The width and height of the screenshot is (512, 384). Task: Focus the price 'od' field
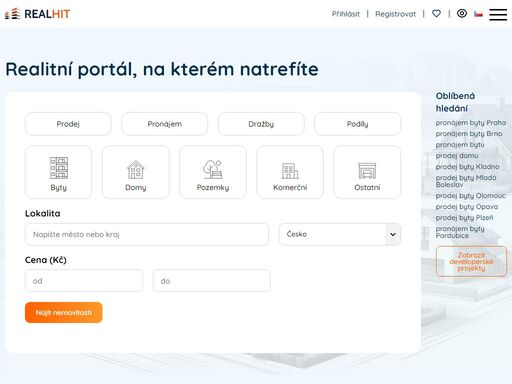(84, 281)
